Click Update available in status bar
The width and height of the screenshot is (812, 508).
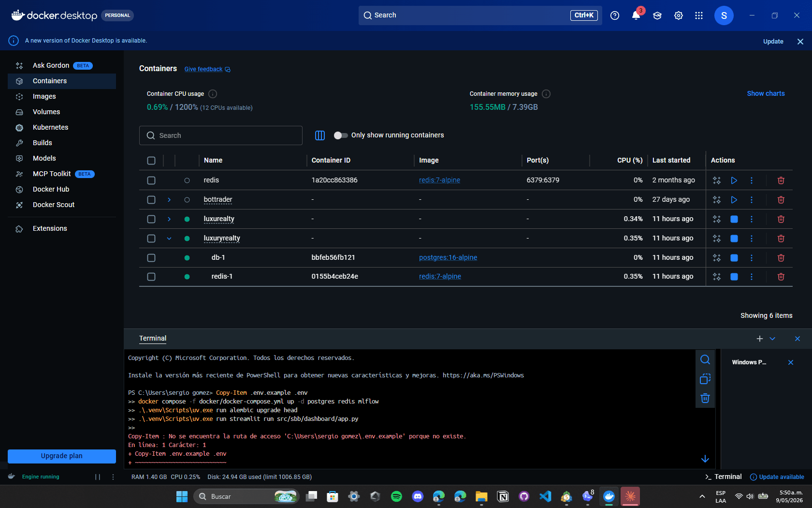777,477
